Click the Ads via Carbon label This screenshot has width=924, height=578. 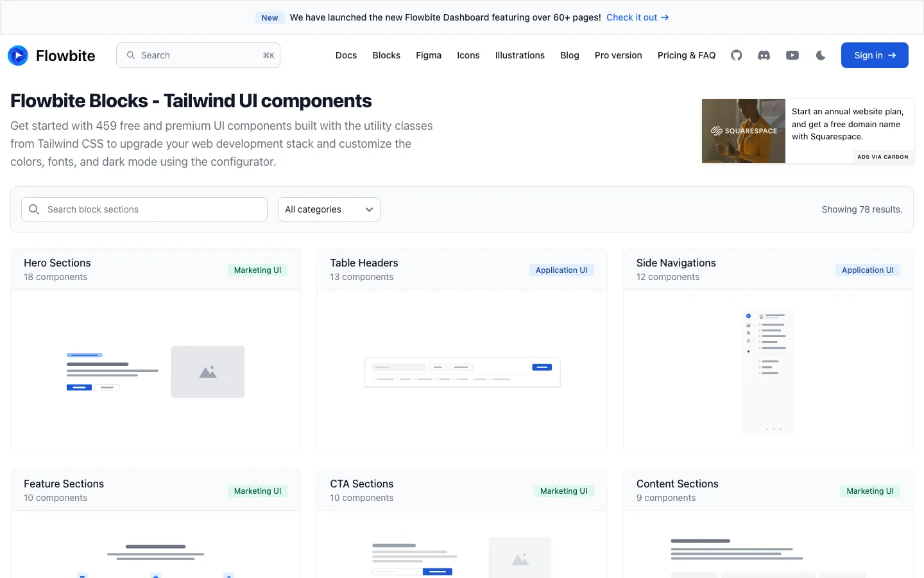click(883, 157)
